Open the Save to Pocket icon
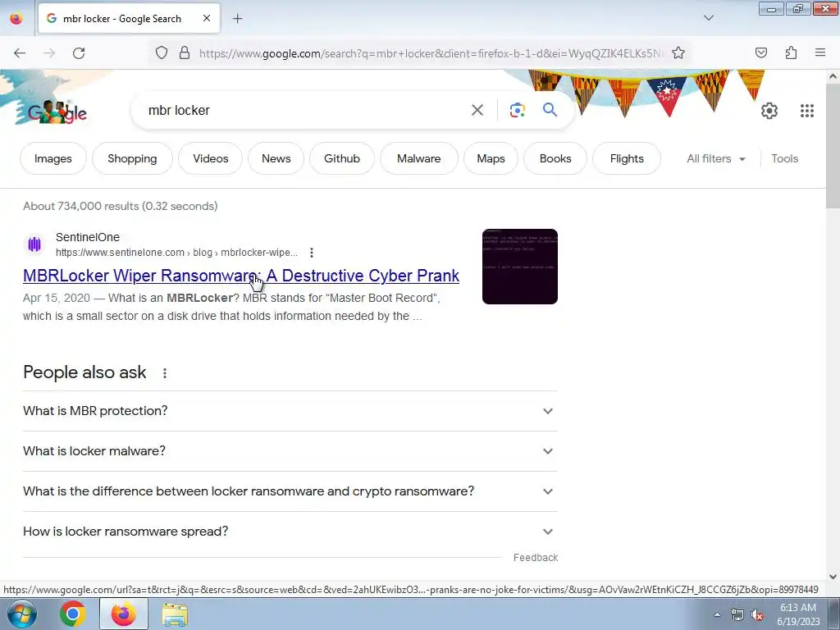Image resolution: width=840 pixels, height=630 pixels. [x=760, y=52]
